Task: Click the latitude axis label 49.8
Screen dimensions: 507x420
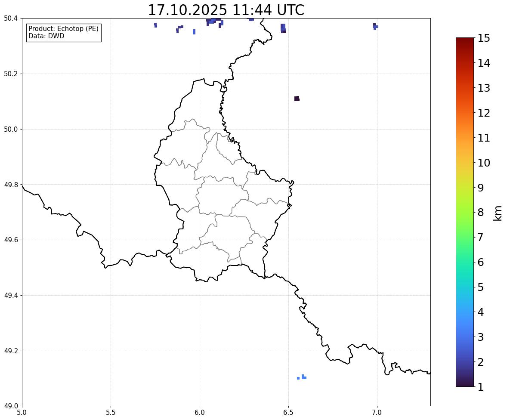Action: tap(11, 185)
